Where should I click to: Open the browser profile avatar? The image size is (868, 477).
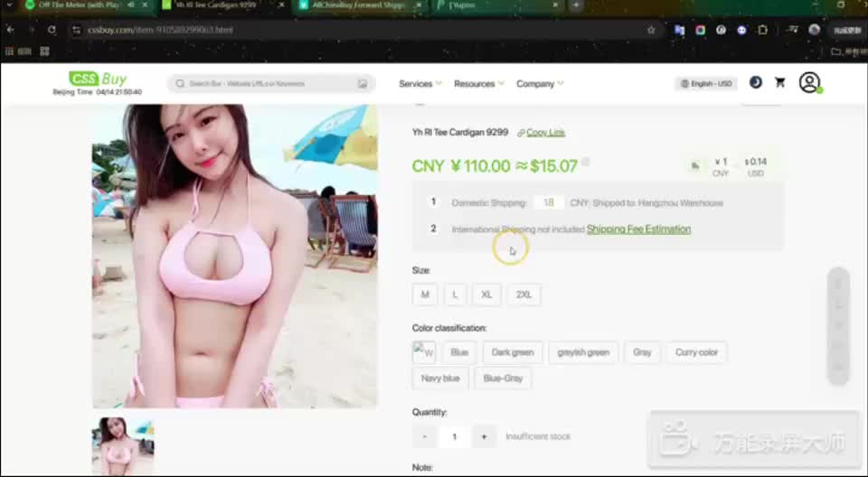pyautogui.click(x=815, y=30)
